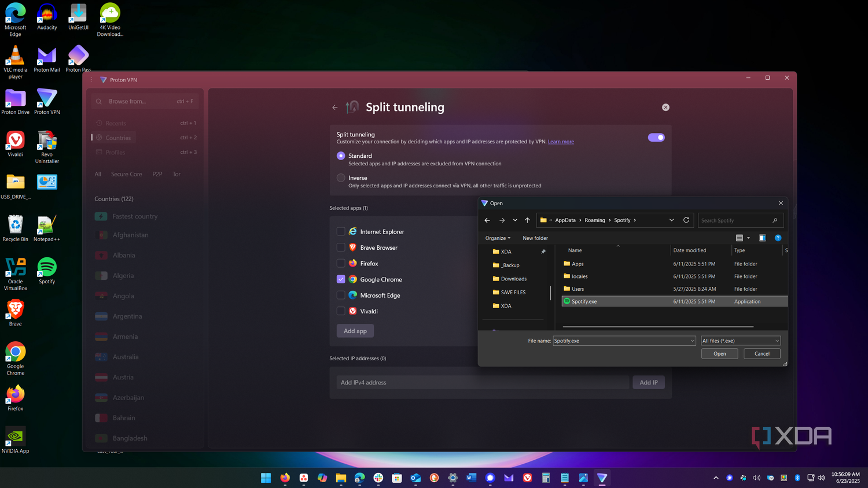The height and width of the screenshot is (488, 868).
Task: Show hidden system tray icons
Action: (716, 478)
